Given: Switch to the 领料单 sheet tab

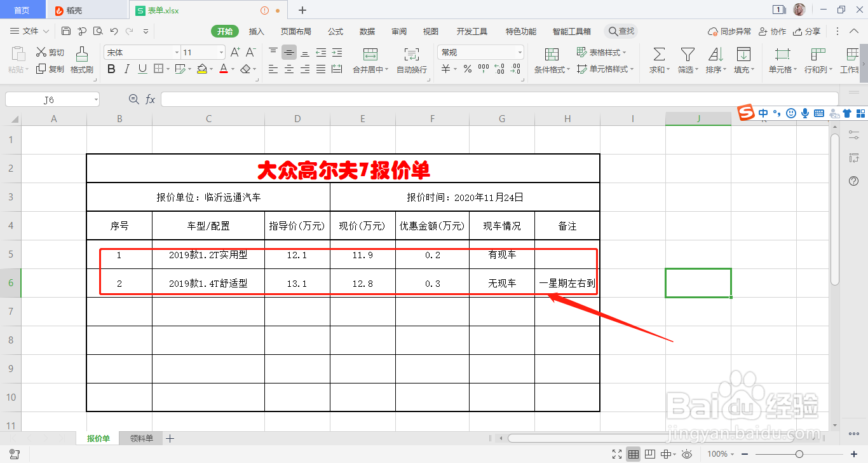Looking at the screenshot, I should 141,438.
